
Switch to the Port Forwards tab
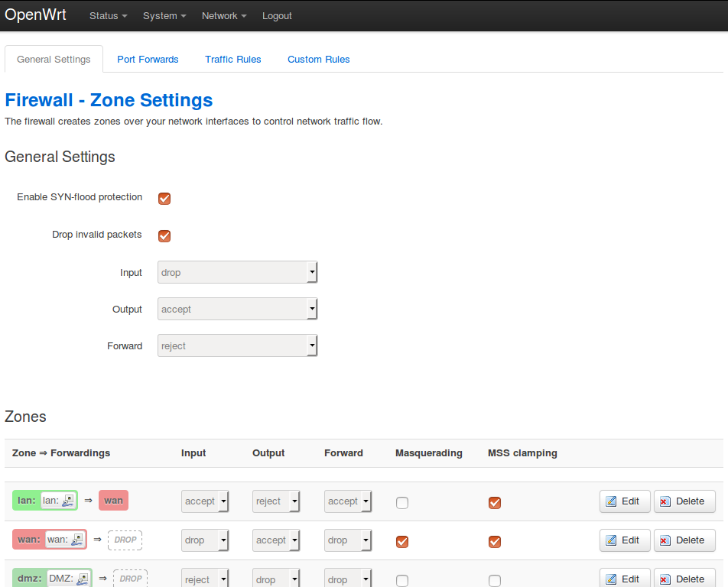point(148,60)
